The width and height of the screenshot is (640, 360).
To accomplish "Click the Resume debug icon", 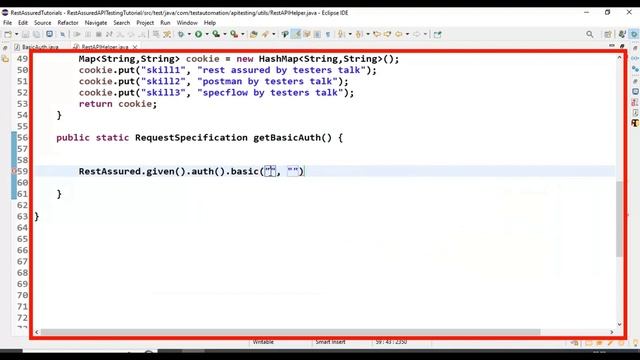I will click(77, 34).
